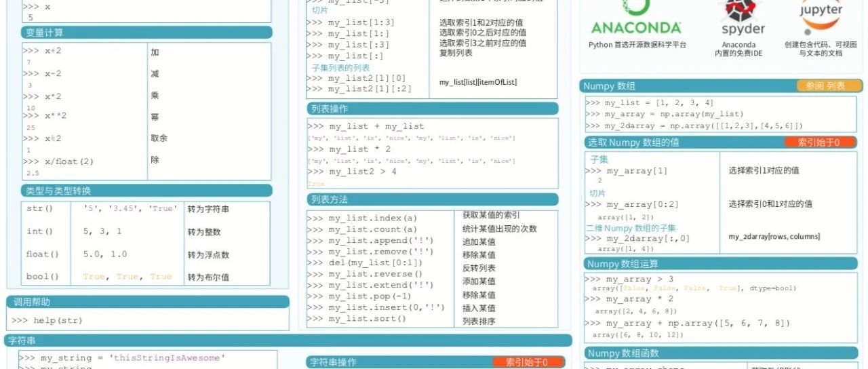Click the 反转列表 description
Screen dimensions: 868x369
tap(479, 268)
